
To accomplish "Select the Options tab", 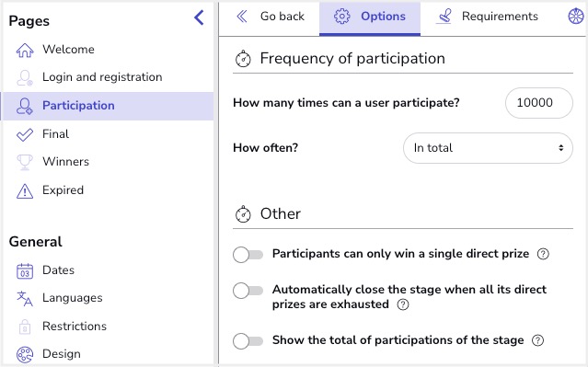I will pos(370,17).
